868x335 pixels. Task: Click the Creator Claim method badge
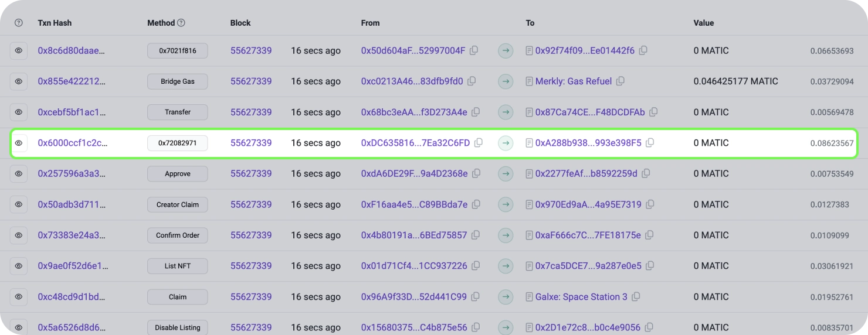click(177, 204)
